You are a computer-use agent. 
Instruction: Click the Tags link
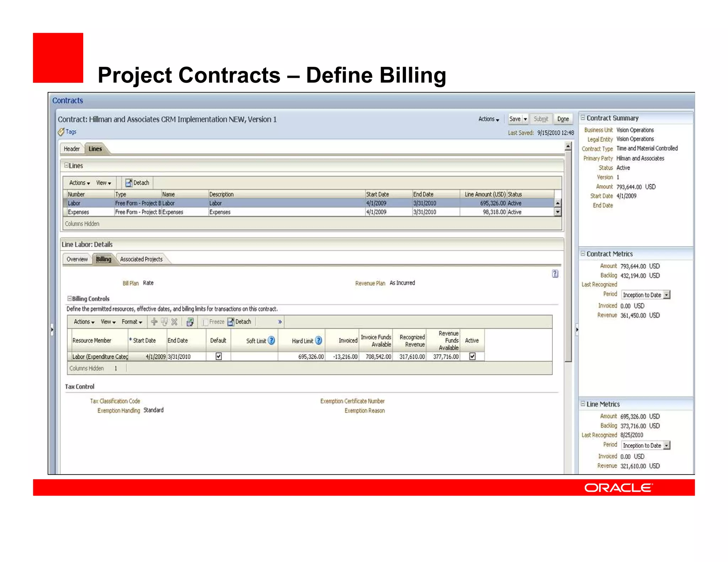coord(71,132)
